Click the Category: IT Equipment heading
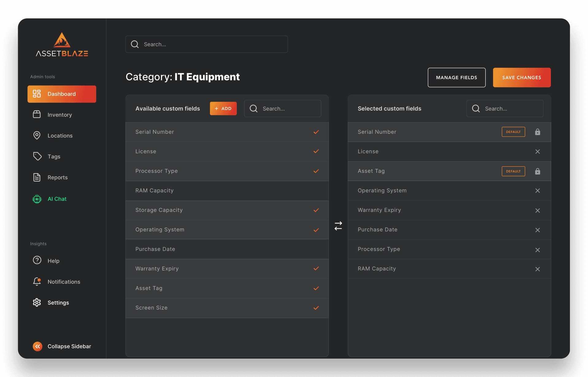The width and height of the screenshot is (588, 377). point(183,77)
